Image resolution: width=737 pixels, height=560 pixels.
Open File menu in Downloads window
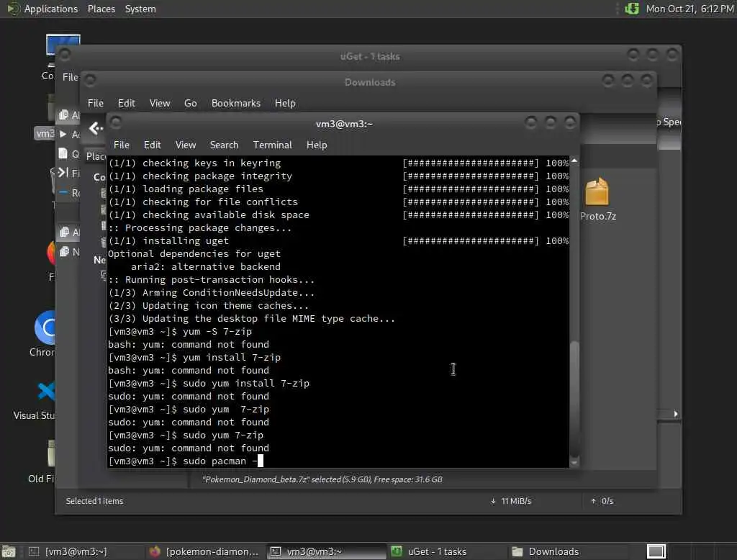tap(96, 103)
